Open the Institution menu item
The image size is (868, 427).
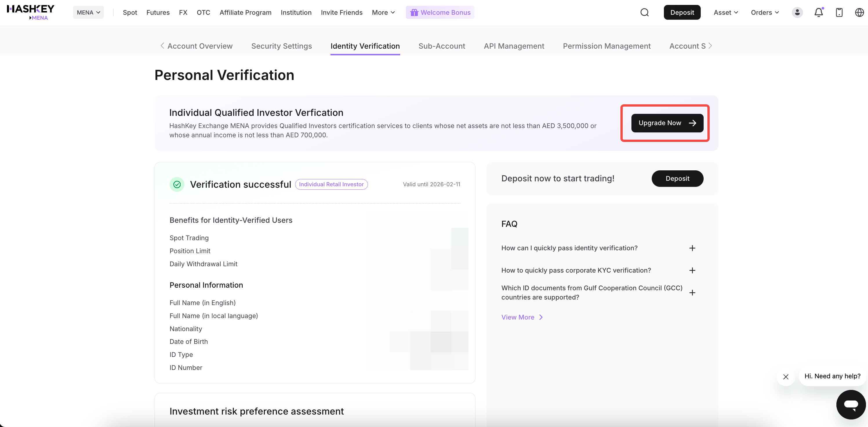click(296, 12)
